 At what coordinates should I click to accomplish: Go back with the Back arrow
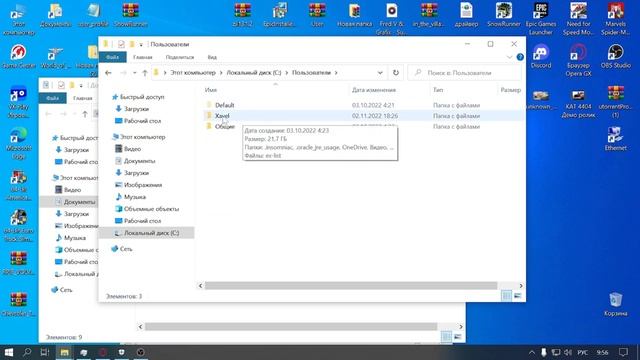coord(108,73)
